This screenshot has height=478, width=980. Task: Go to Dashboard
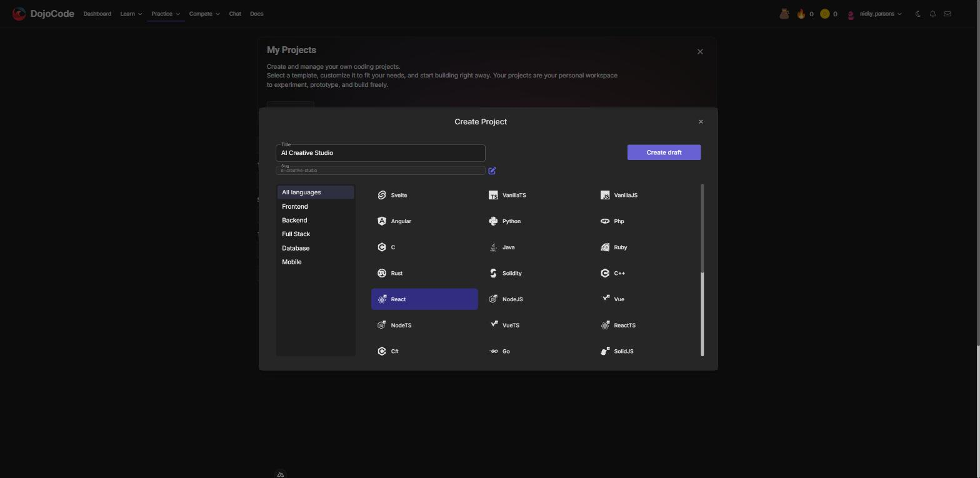pyautogui.click(x=97, y=14)
